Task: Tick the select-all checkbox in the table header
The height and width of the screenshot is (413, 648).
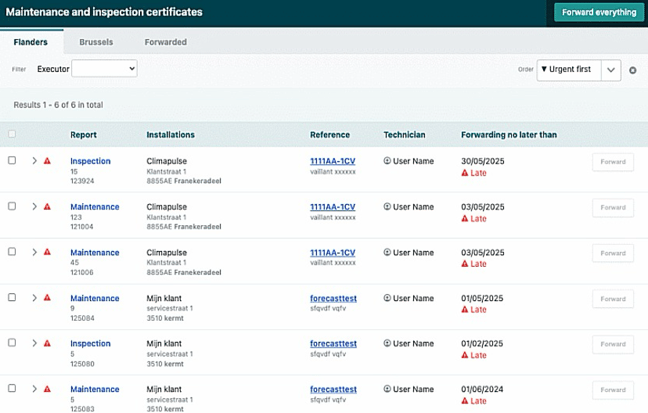Action: click(12, 134)
